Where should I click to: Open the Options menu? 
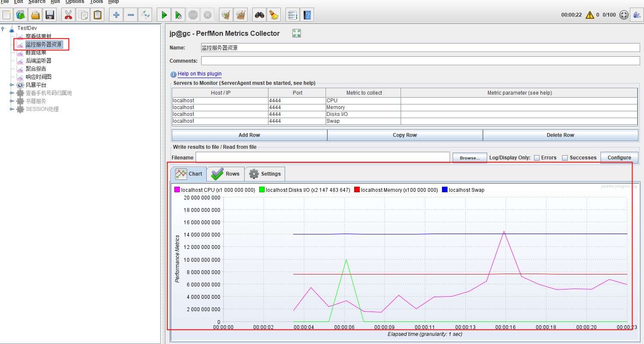pos(75,2)
